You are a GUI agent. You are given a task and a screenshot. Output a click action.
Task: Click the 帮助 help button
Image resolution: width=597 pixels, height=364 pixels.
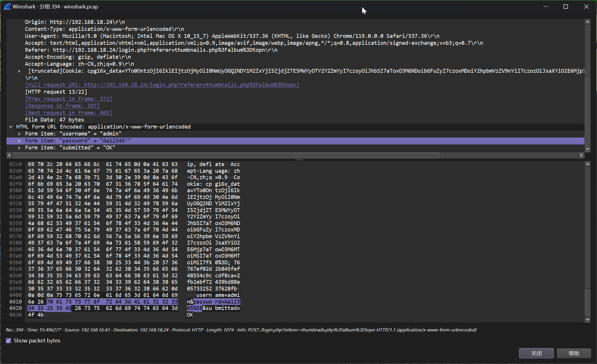(574, 353)
